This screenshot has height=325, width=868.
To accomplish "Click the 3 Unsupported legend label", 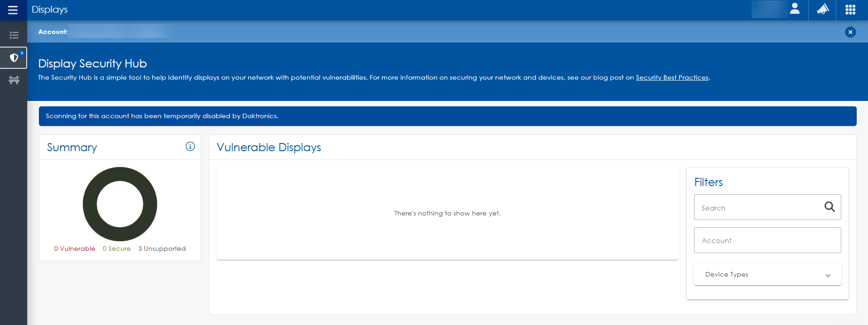I will 162,249.
